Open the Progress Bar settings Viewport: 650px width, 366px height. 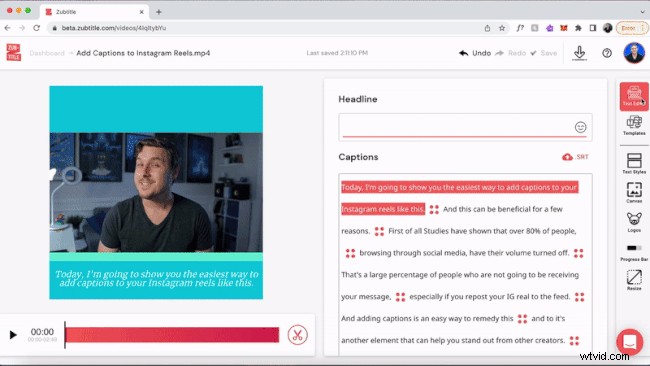(634, 252)
